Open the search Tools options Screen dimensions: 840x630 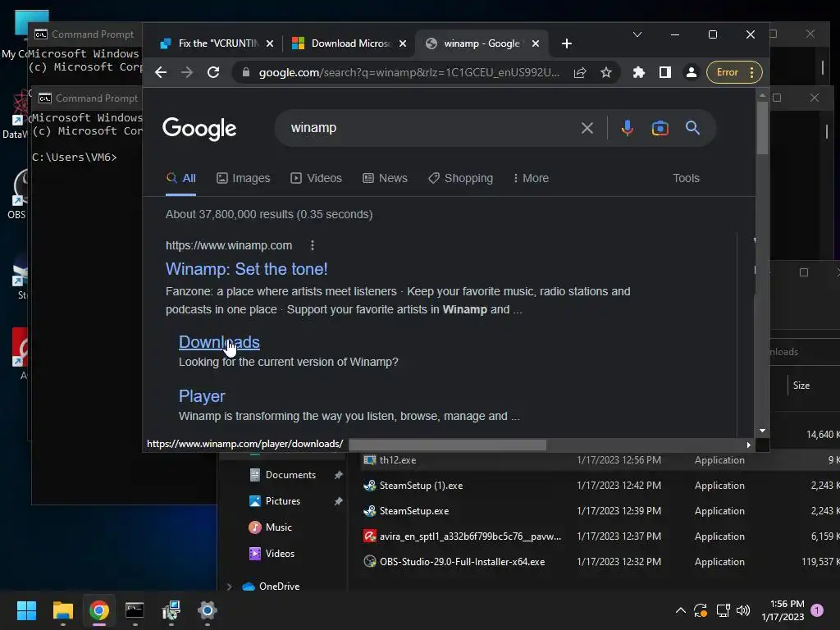coord(687,178)
